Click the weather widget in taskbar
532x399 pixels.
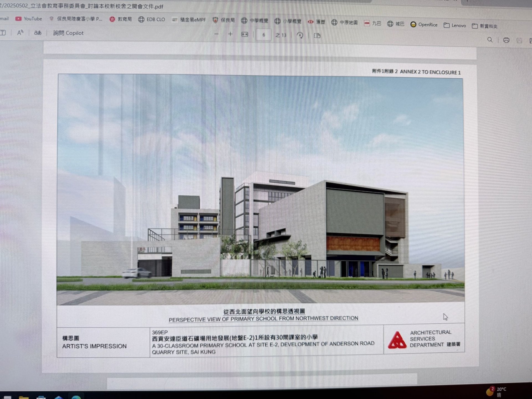pyautogui.click(x=497, y=391)
